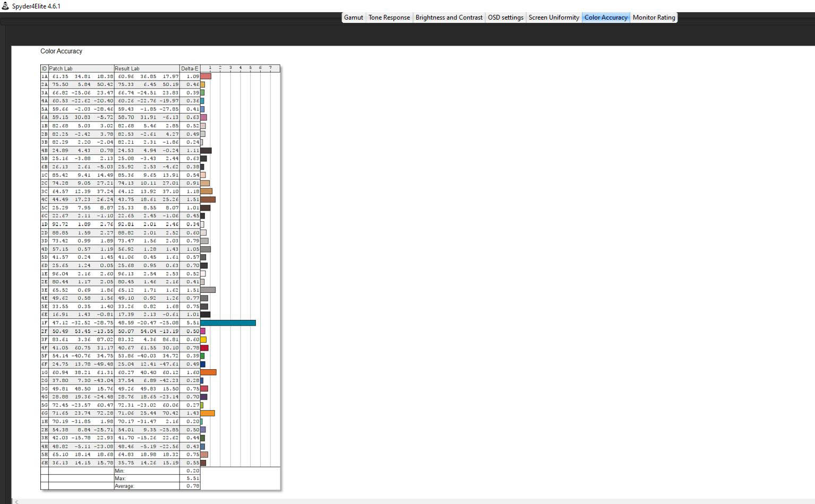Click the Delta-E value 5.51 in row 1F

(193, 323)
